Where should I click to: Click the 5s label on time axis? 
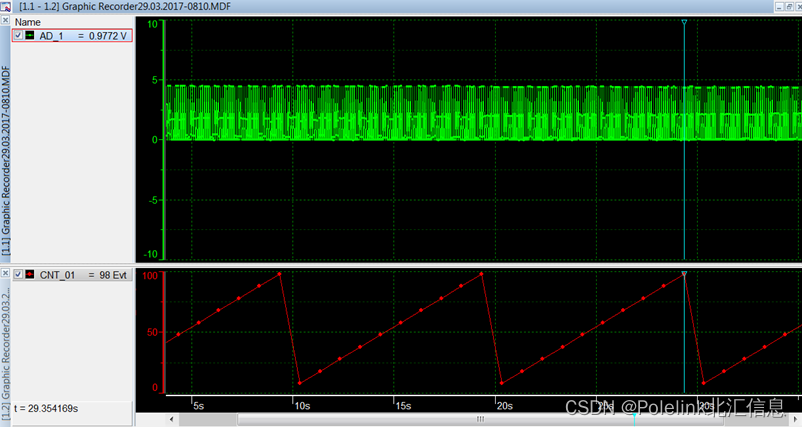tap(198, 406)
